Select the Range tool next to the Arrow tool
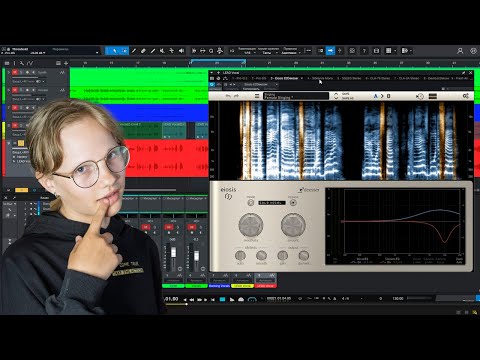Image resolution: width=480 pixels, height=360 pixels. (124, 51)
